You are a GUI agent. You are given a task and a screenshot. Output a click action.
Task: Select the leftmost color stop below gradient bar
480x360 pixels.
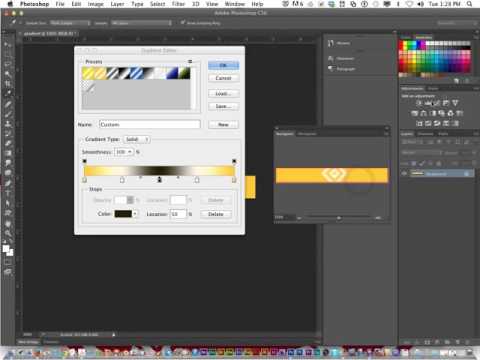84,180
